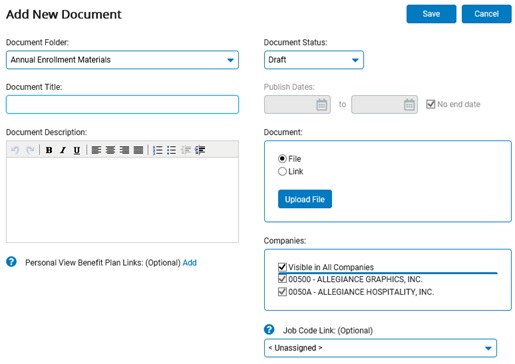This screenshot has width=515, height=364.
Task: Insert a numbered list in description
Action: (x=158, y=150)
